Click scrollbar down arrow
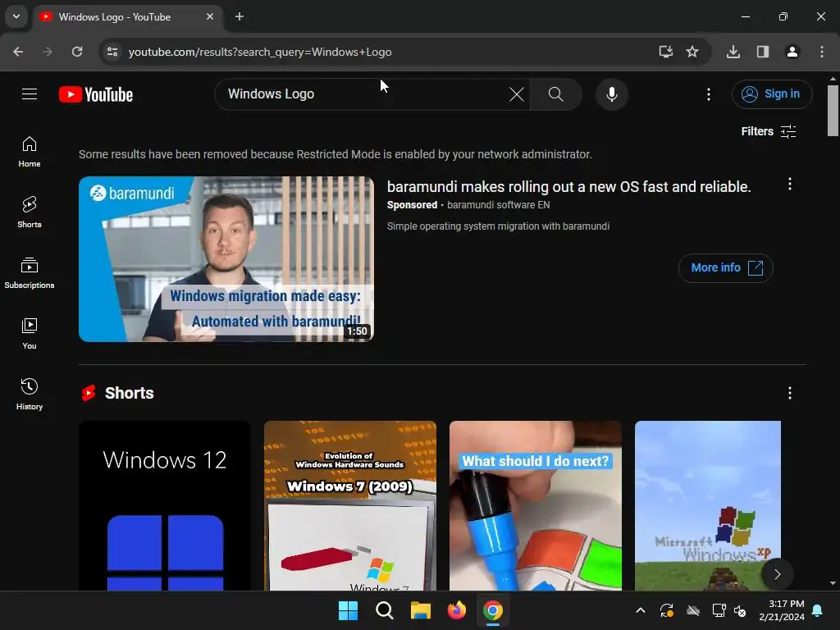This screenshot has width=840, height=630. tap(833, 583)
